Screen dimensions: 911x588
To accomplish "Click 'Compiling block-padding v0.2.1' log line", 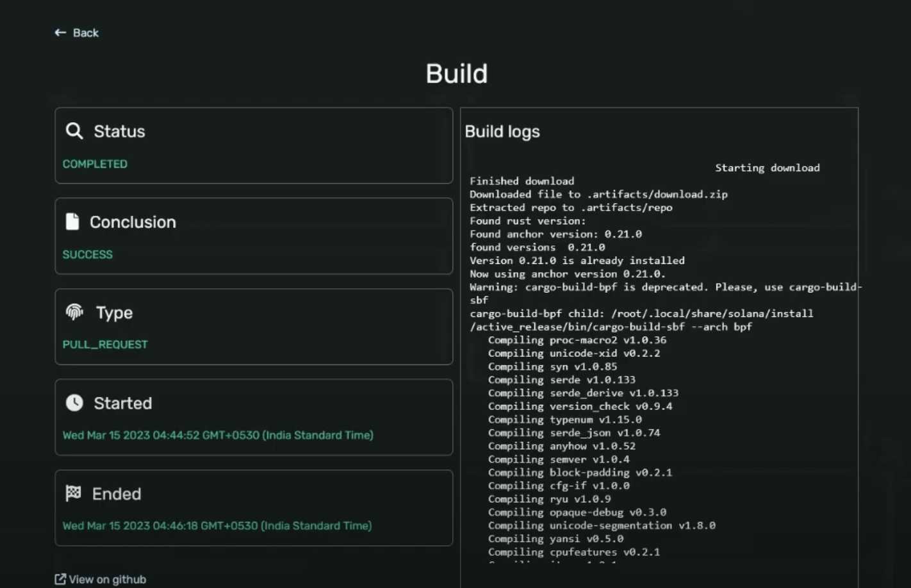I will click(580, 472).
